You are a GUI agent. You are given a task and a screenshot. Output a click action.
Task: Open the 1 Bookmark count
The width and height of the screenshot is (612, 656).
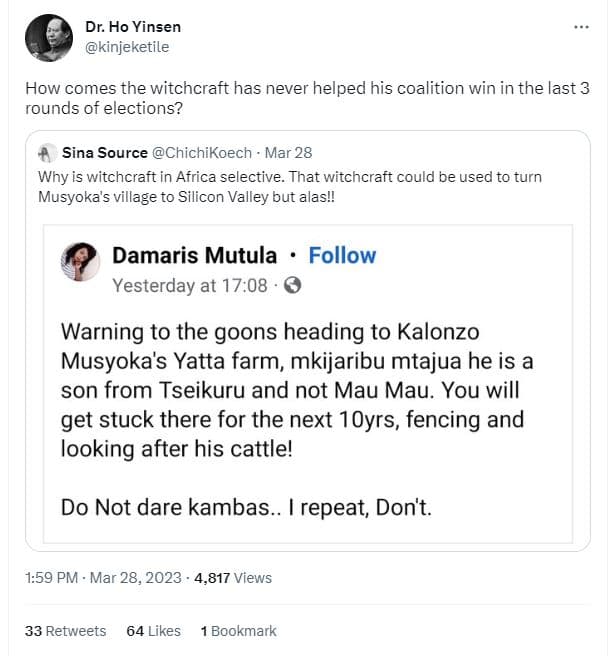238,631
